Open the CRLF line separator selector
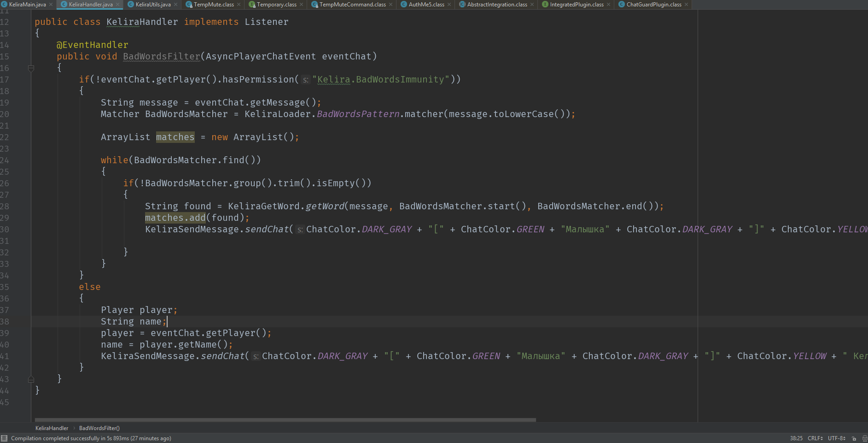 pyautogui.click(x=815, y=438)
